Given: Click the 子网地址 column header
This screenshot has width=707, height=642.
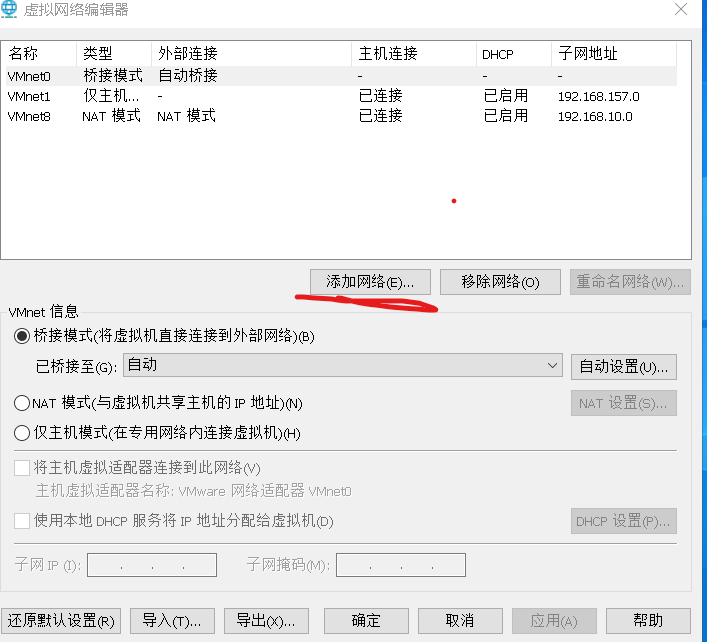Looking at the screenshot, I should [x=614, y=54].
